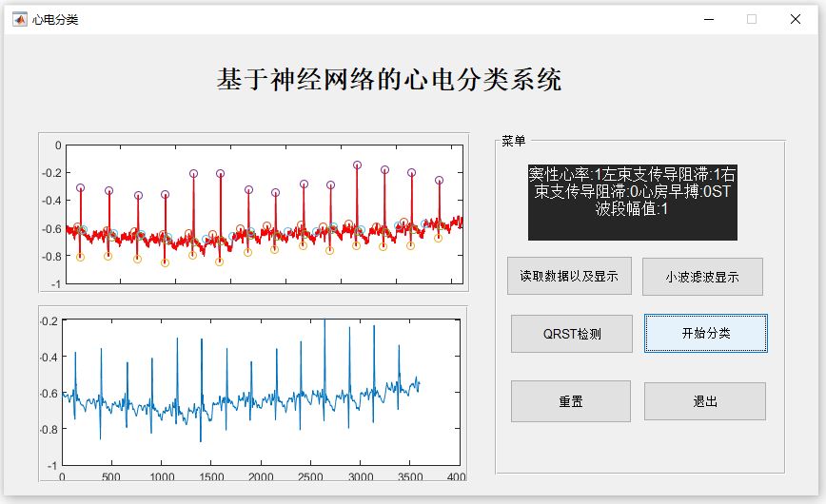The width and height of the screenshot is (826, 504).
Task: Click the 心电分类 window title text
Action: tap(55, 20)
